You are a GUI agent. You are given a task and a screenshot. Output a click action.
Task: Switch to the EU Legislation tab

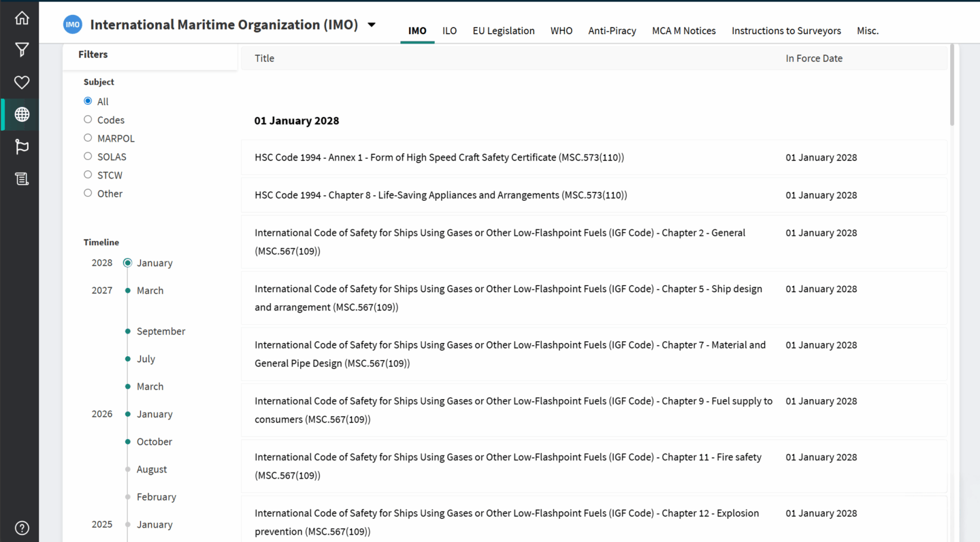coord(503,31)
